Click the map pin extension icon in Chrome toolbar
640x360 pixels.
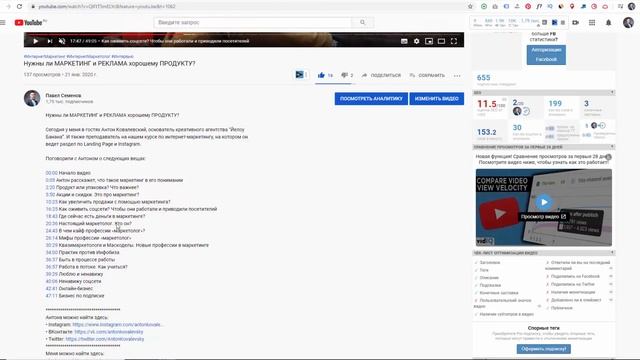pyautogui.click(x=572, y=7)
